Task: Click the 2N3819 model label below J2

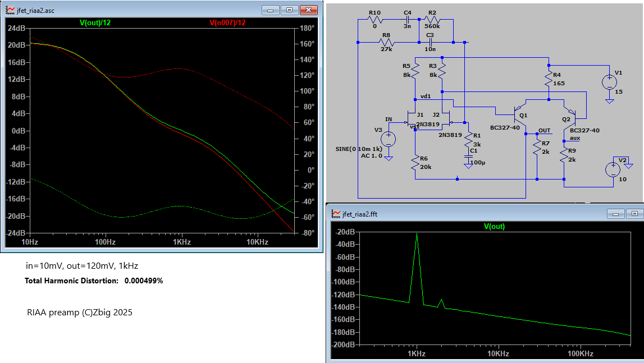Action: [x=450, y=135]
